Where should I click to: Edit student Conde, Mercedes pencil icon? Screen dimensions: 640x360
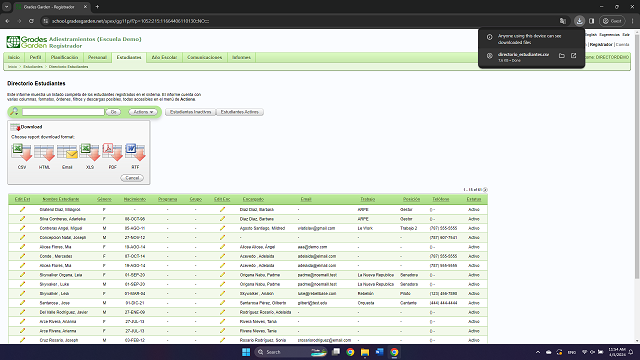pyautogui.click(x=22, y=256)
